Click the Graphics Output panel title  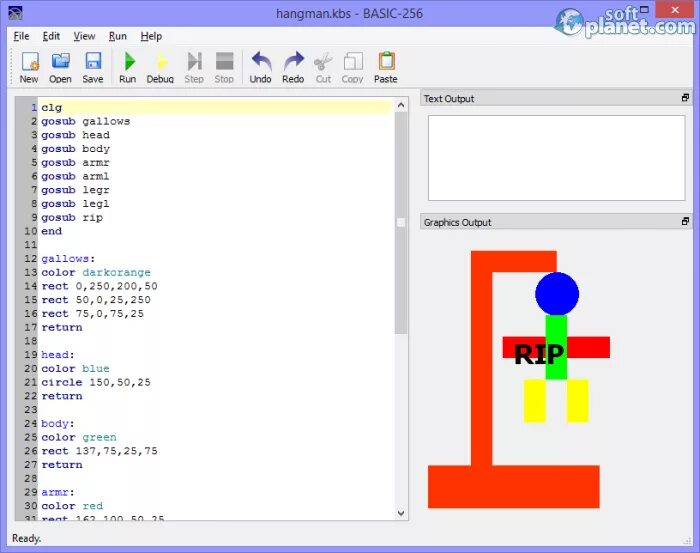click(x=457, y=222)
